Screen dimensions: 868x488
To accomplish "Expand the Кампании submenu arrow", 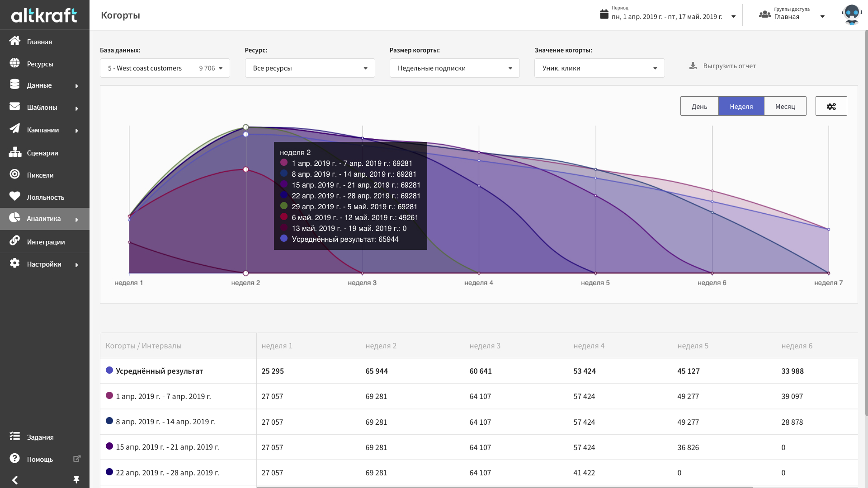I will [77, 131].
